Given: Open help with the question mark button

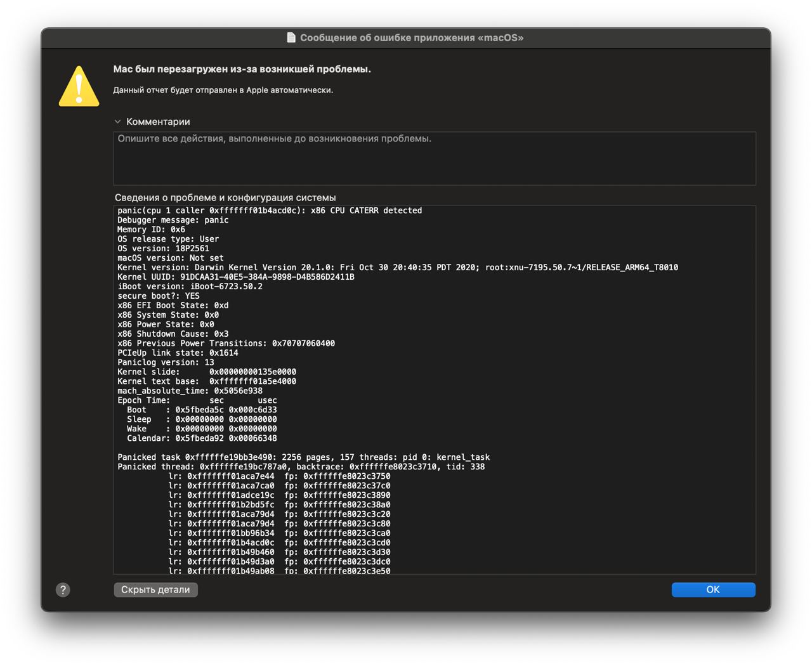Looking at the screenshot, I should coord(63,590).
